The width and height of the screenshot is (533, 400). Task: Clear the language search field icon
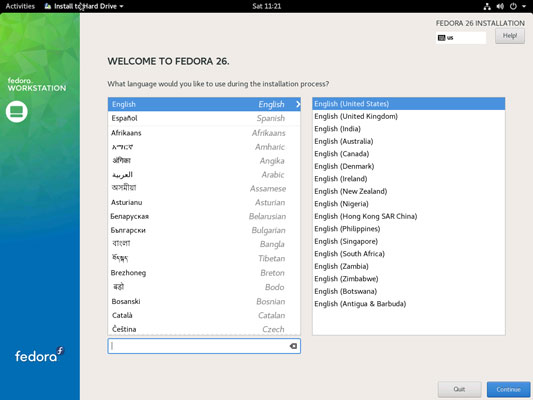coord(293,346)
